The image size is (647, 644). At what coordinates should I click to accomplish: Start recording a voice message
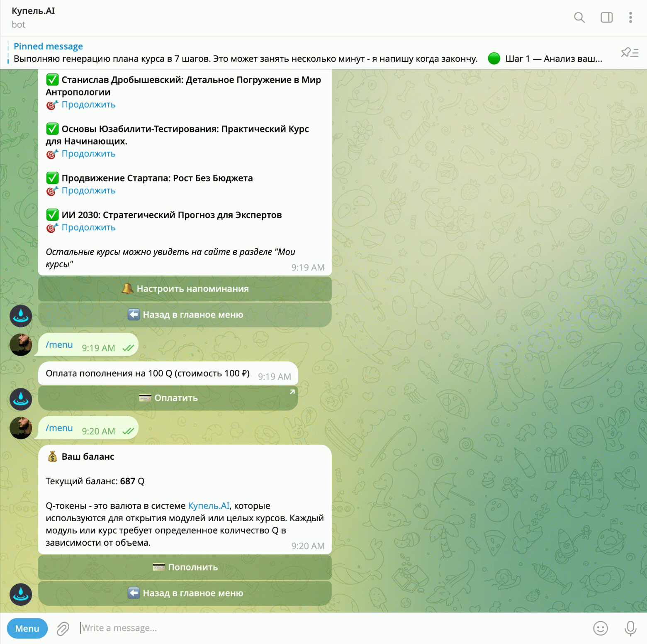pos(630,628)
